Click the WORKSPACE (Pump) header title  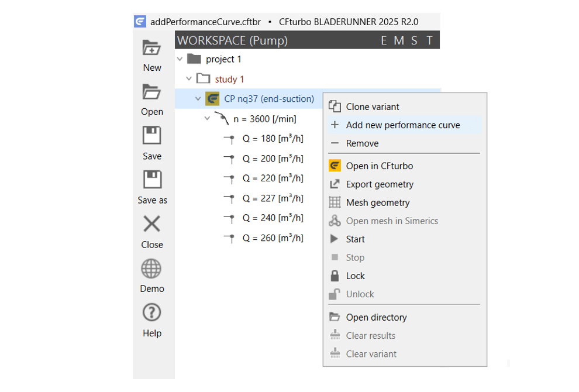pos(232,40)
